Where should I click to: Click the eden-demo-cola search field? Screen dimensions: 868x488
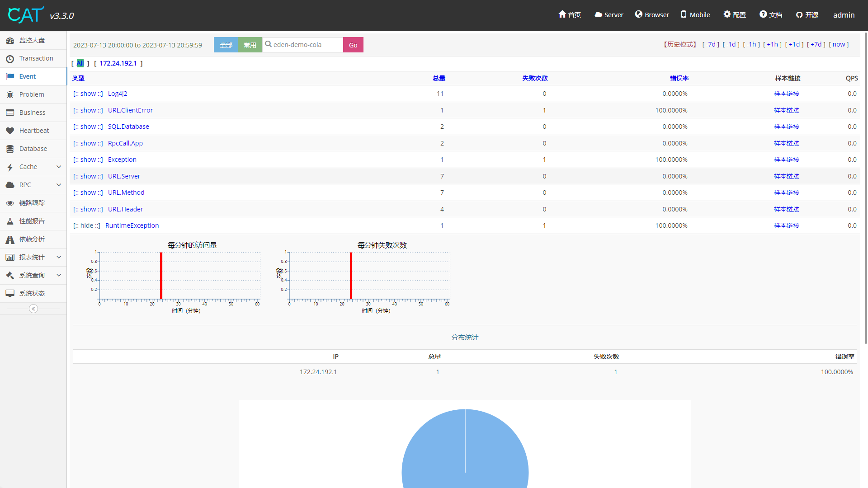[303, 45]
